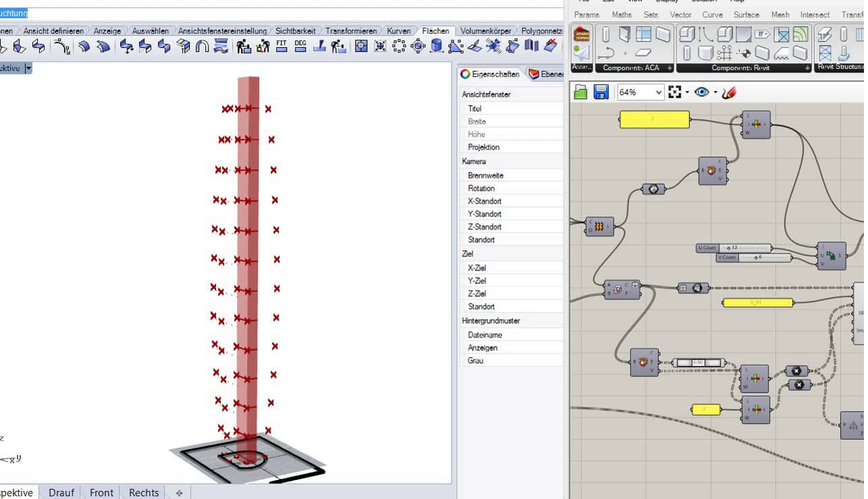This screenshot has width=868, height=499.
Task: Click the Zoom Extents icon in the canvas toolbar
Action: (x=674, y=92)
